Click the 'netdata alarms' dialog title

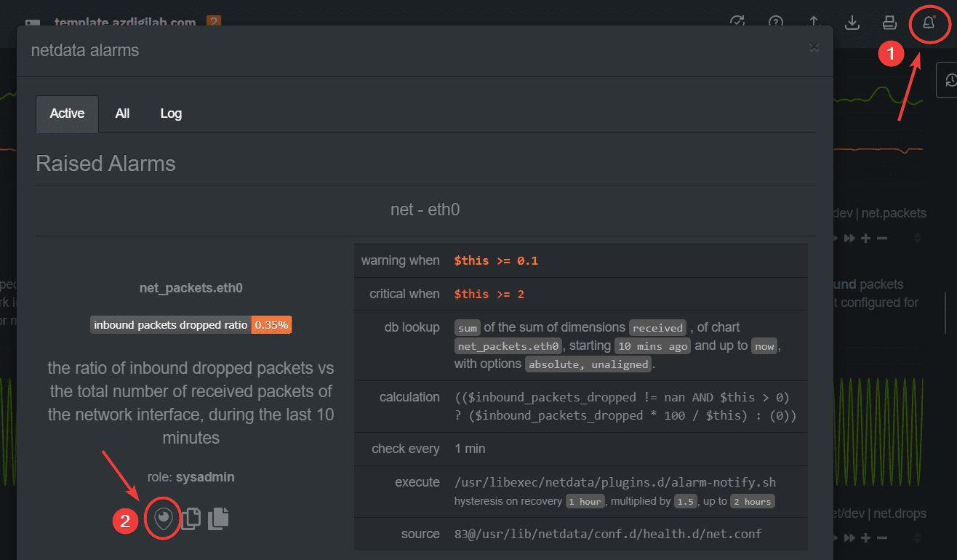point(84,50)
